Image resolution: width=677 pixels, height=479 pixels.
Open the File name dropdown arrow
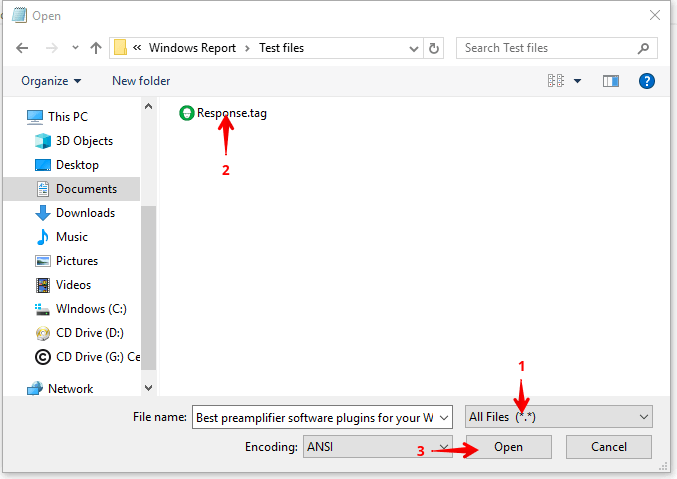444,418
